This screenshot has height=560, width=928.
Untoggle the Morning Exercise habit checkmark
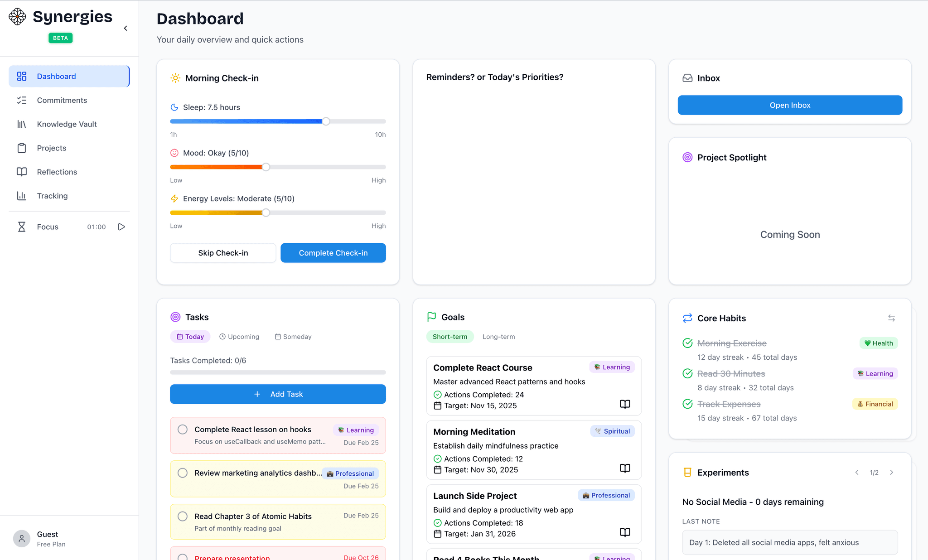click(x=687, y=343)
